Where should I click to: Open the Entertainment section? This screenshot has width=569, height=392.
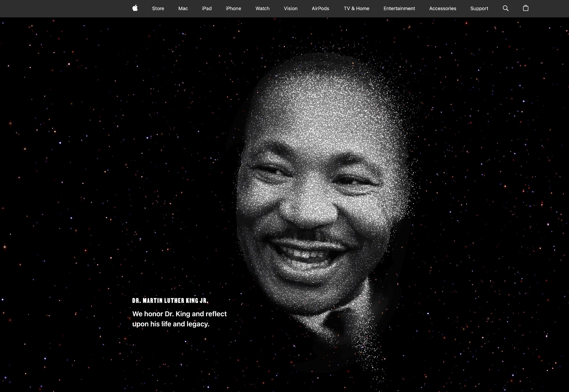[x=399, y=8]
